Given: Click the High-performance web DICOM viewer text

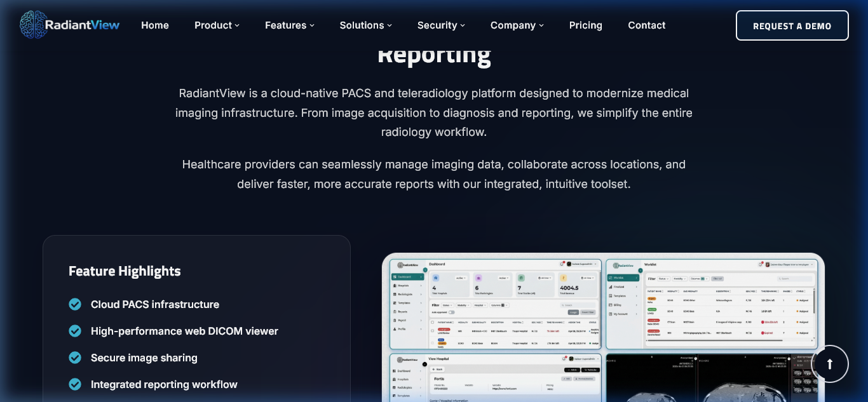Looking at the screenshot, I should click(184, 331).
